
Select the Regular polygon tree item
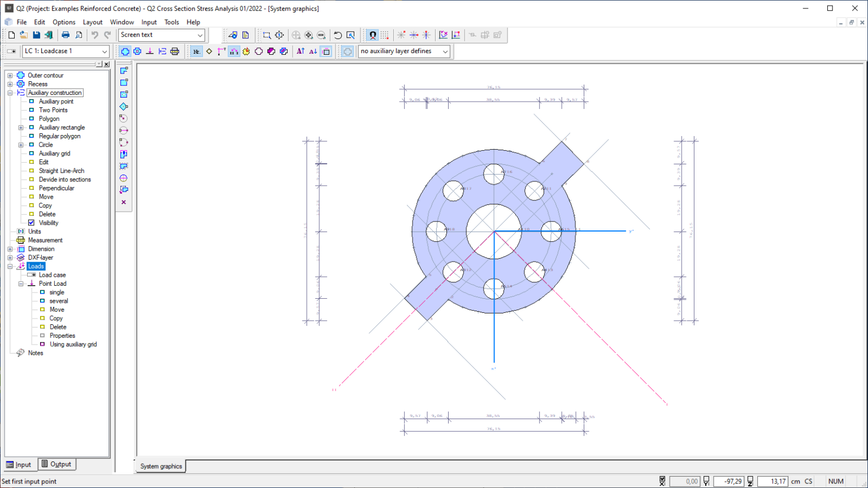tap(59, 136)
